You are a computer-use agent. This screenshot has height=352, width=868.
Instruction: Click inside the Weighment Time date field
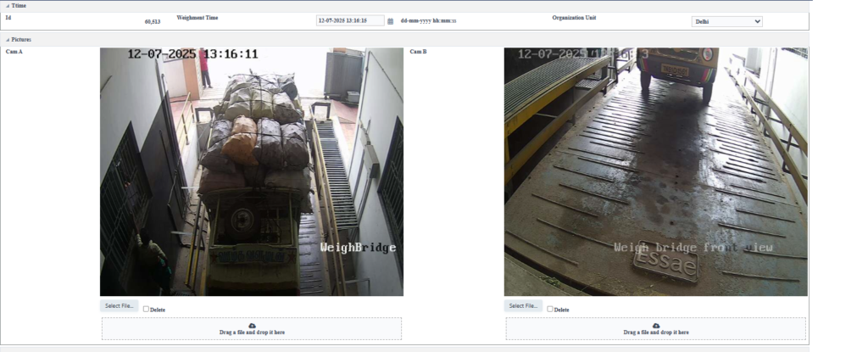coord(349,21)
